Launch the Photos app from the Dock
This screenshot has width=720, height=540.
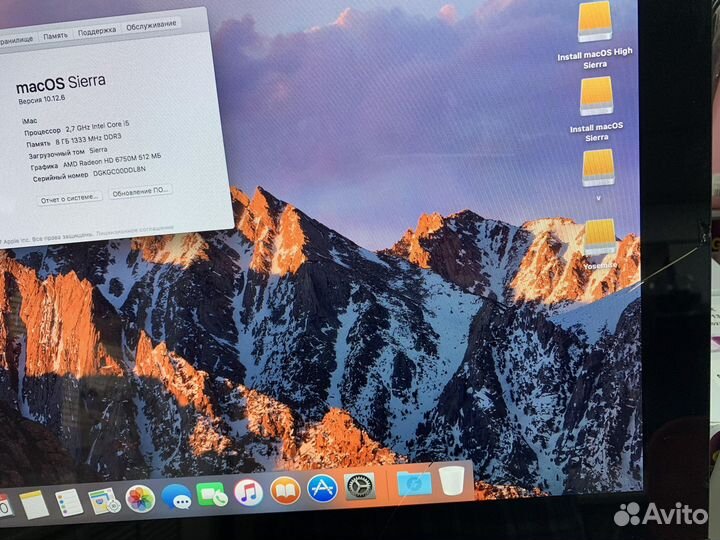(140, 499)
